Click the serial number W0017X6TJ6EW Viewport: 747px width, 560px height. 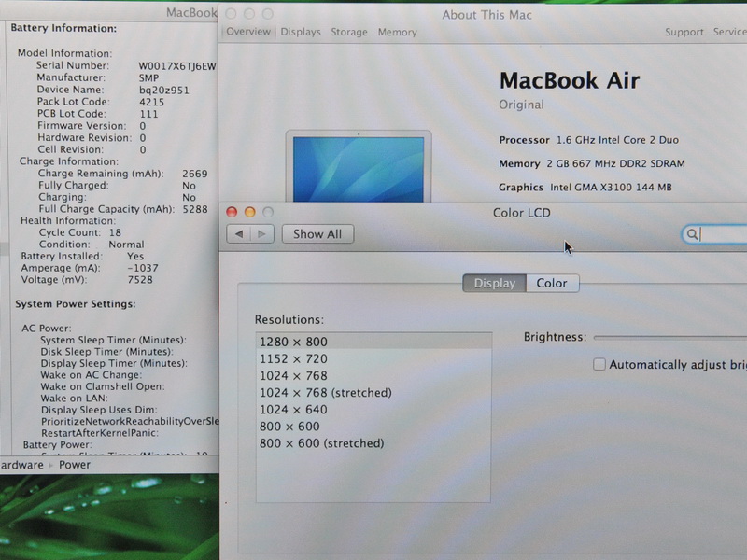[177, 66]
